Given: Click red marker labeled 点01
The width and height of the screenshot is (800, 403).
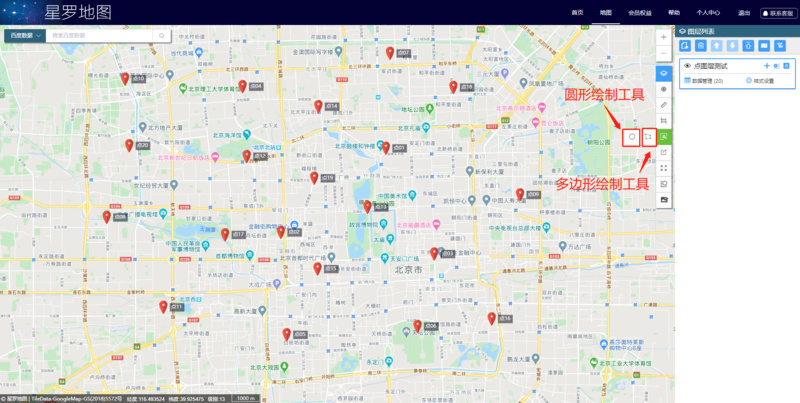Looking at the screenshot, I should pyautogui.click(x=386, y=148).
